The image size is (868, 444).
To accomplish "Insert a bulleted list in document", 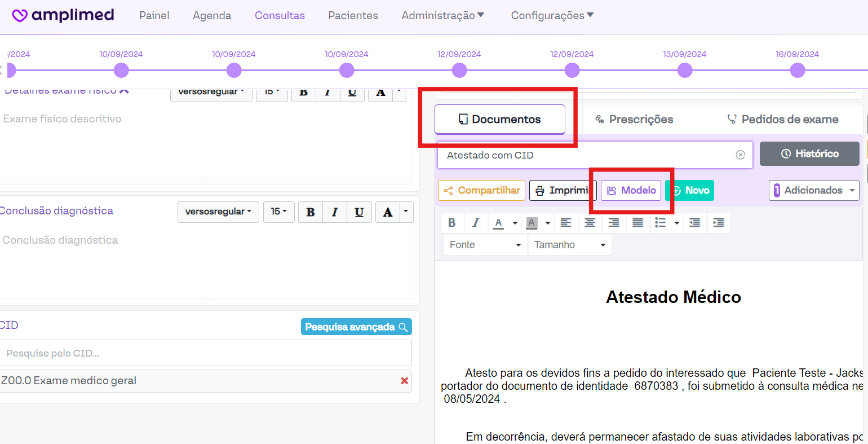I will pyautogui.click(x=661, y=223).
